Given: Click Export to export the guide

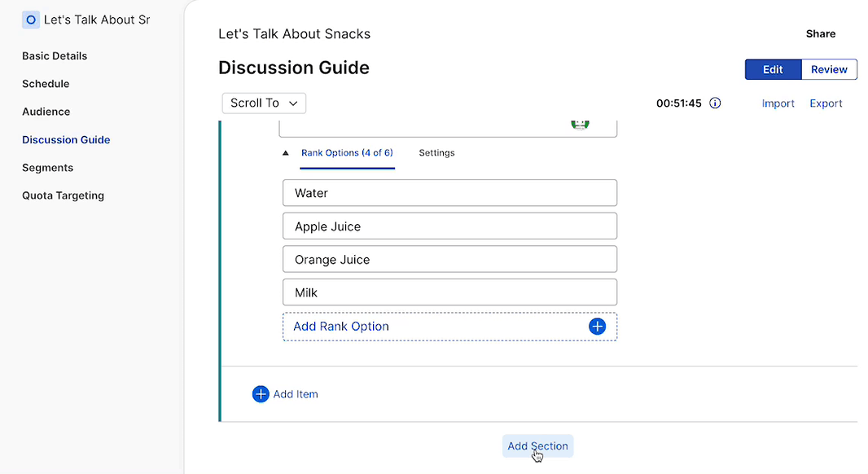Looking at the screenshot, I should click(x=826, y=103).
